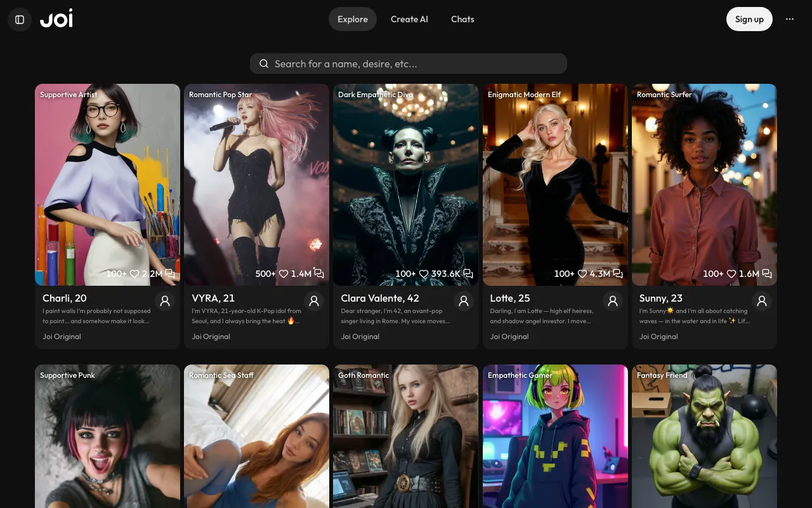Click the name "VYRA, 21"

[213, 298]
